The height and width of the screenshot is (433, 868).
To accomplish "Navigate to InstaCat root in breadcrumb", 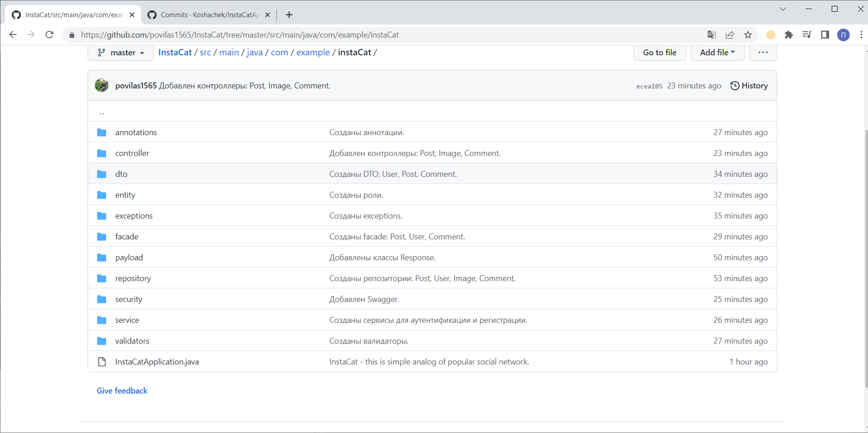I will 175,53.
